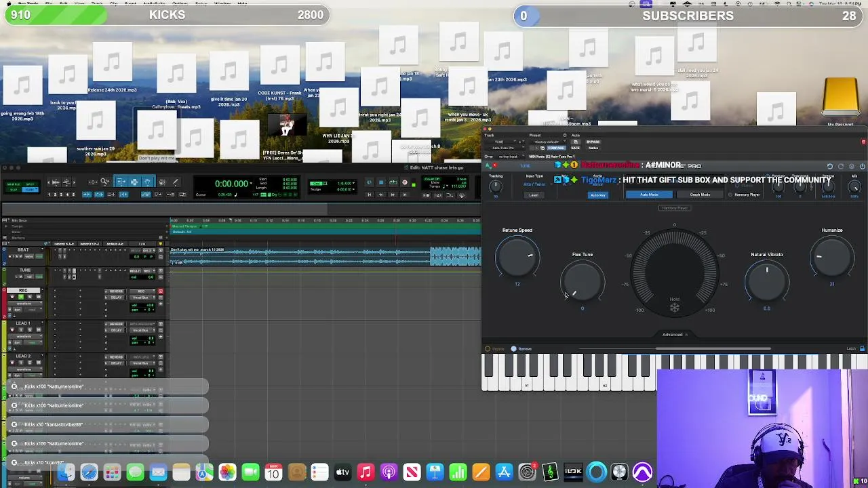Open Photos app in the Dock
The image size is (868, 488).
227,472
